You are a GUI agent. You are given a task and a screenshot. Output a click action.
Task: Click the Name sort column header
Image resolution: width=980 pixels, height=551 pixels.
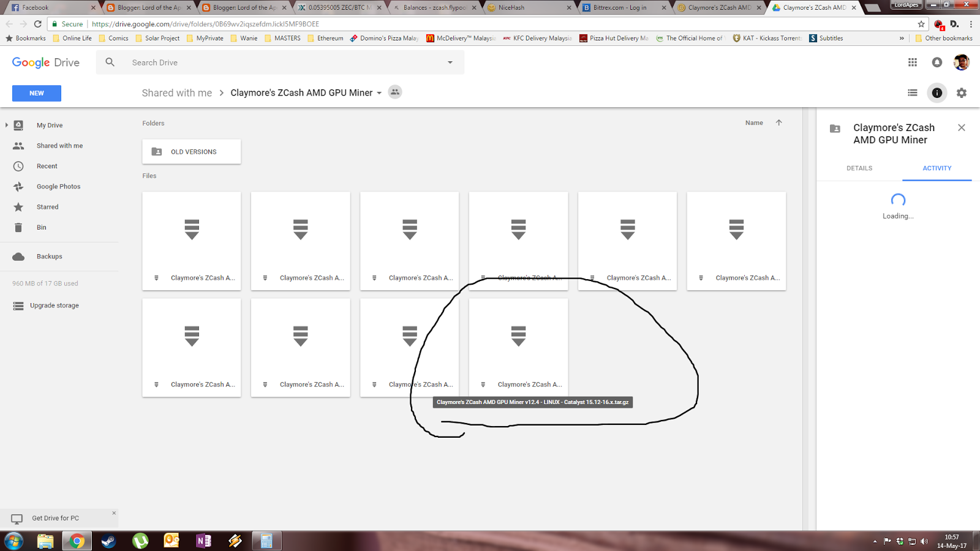tap(754, 123)
